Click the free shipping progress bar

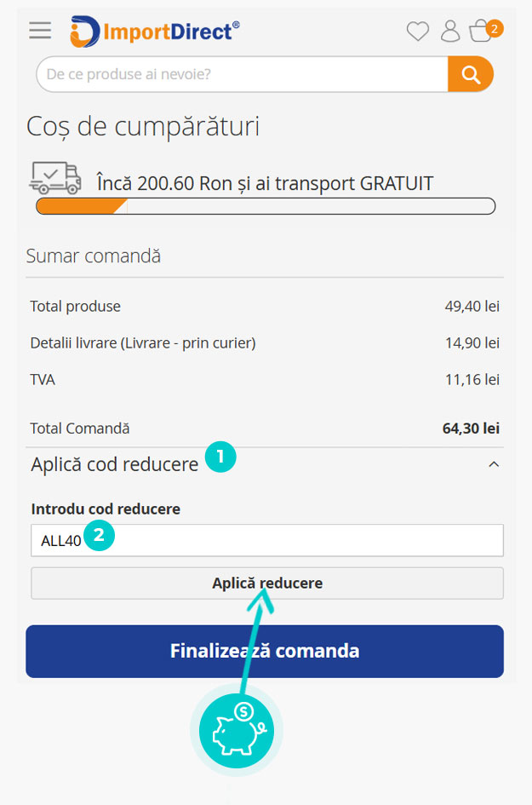[x=266, y=206]
